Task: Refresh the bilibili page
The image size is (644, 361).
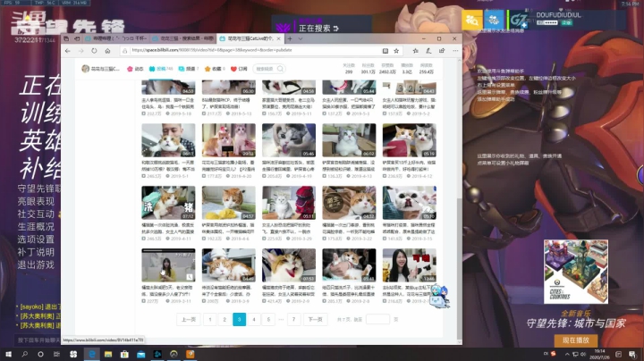Action: [x=94, y=51]
